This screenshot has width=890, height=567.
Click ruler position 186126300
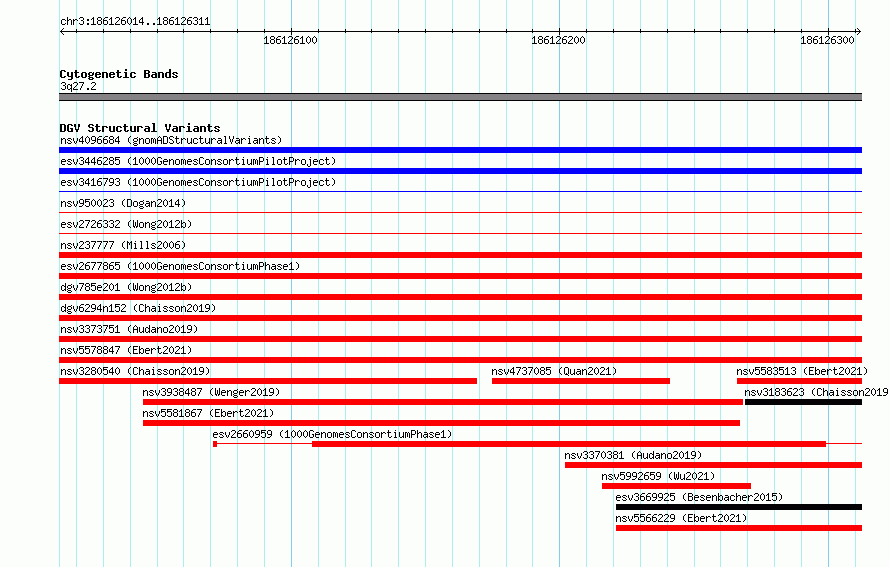(x=827, y=40)
